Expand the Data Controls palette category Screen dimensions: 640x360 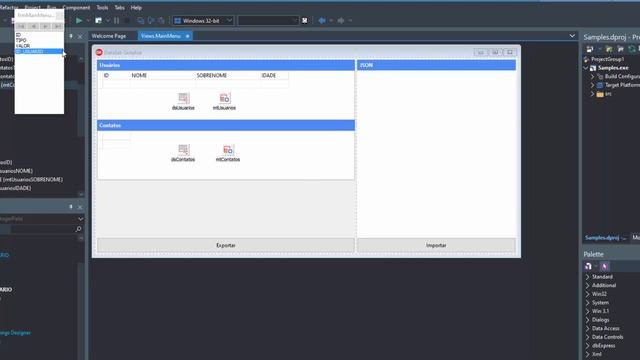click(x=587, y=337)
